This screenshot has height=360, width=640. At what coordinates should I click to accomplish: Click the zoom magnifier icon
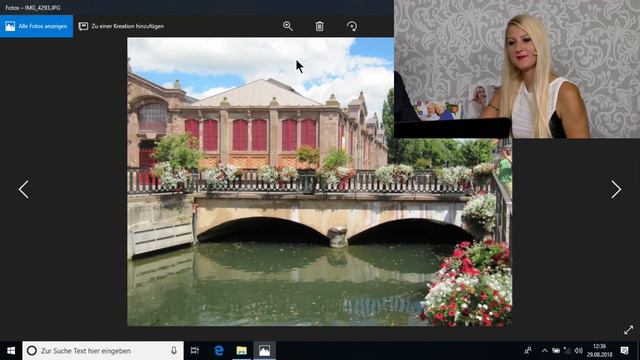click(x=288, y=26)
